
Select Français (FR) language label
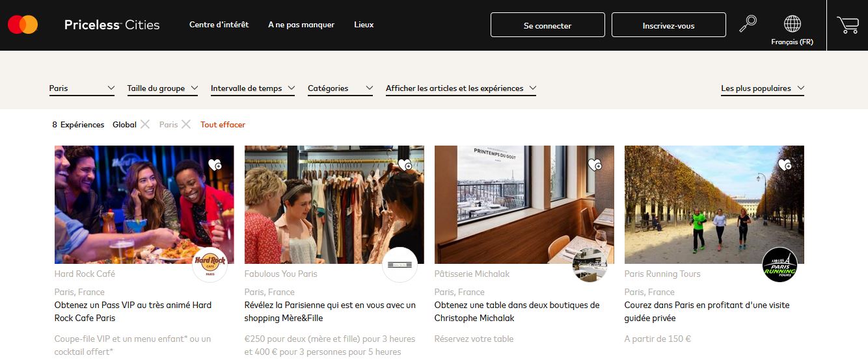point(792,42)
